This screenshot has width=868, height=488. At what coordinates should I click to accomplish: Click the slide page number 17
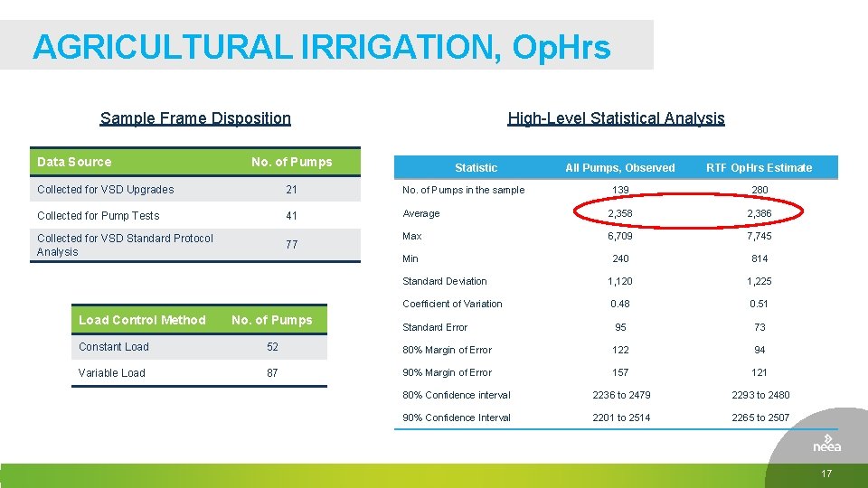coord(826,474)
